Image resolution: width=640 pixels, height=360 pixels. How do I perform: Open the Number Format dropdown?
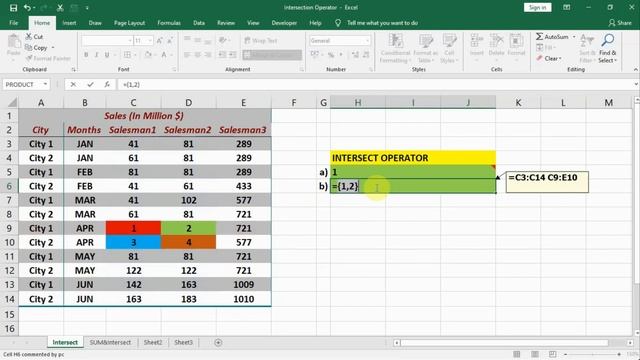pyautogui.click(x=367, y=40)
